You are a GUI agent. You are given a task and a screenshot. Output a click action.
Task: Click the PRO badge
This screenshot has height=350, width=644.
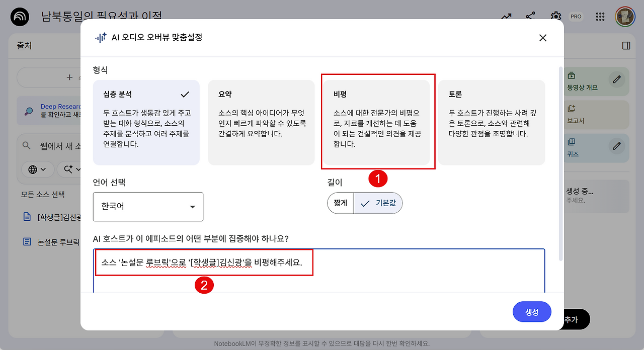pyautogui.click(x=576, y=17)
